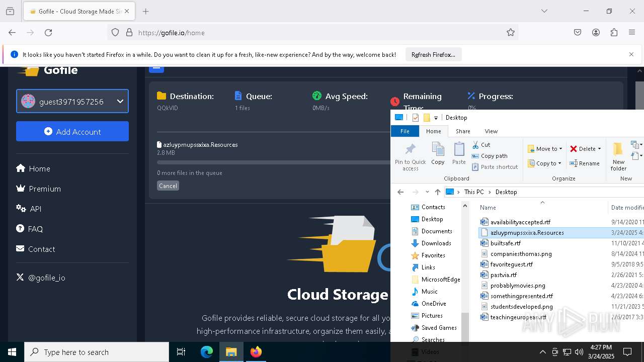Switch to the Home ribbon tab

pyautogui.click(x=433, y=131)
